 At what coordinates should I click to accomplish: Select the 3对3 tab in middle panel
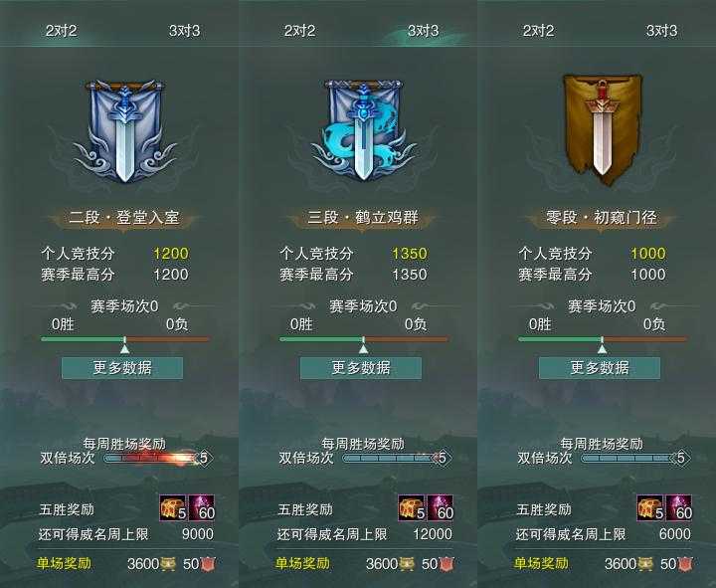click(x=424, y=31)
